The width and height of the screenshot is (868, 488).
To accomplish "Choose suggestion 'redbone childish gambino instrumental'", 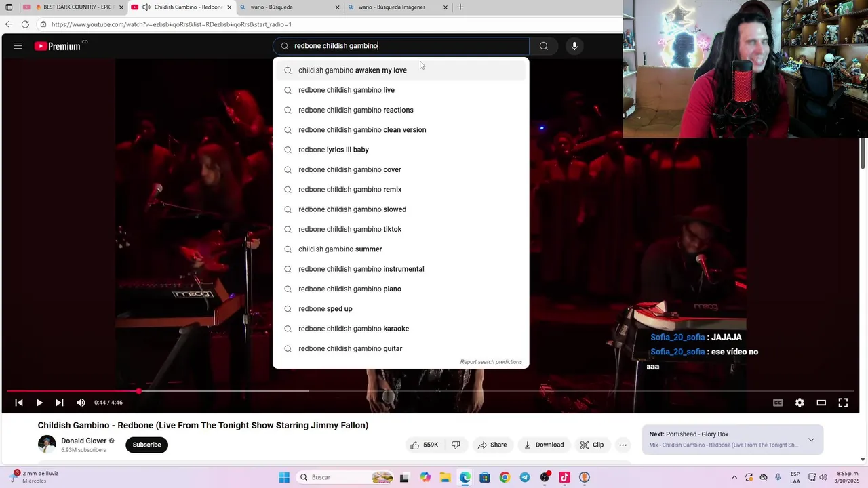I will point(400,269).
